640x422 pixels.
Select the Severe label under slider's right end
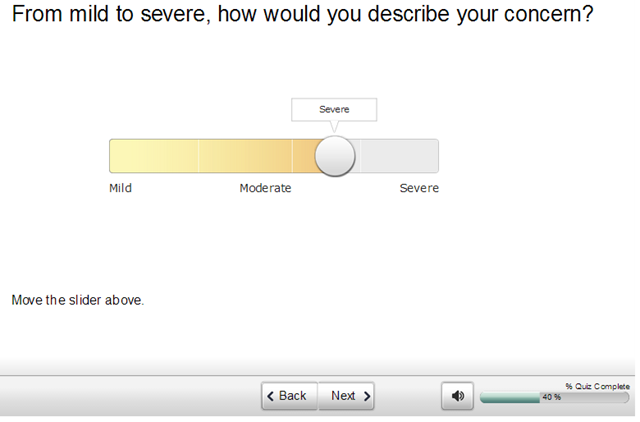419,188
